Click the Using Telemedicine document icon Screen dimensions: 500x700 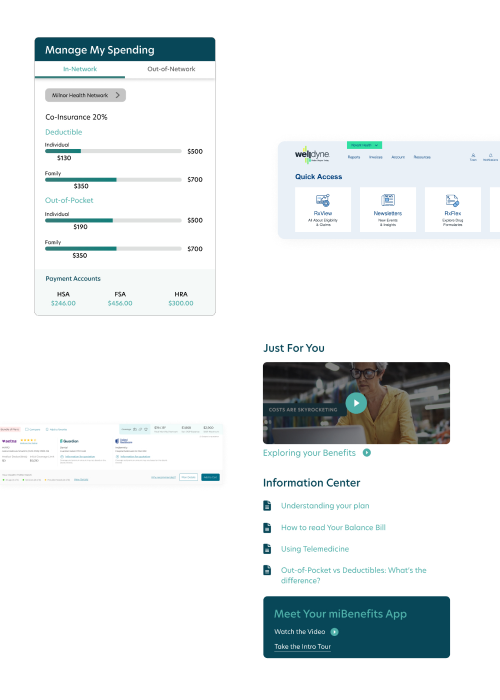pyautogui.click(x=267, y=549)
